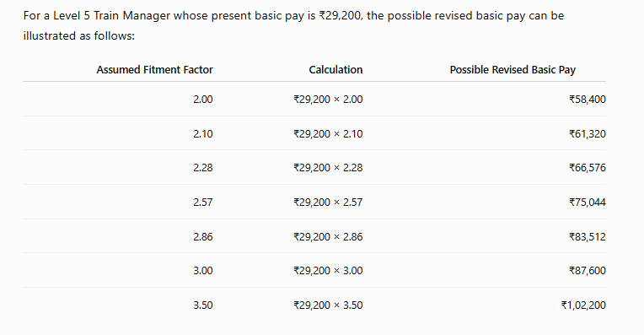Click the ₹58,400 revised pay value

(x=588, y=100)
